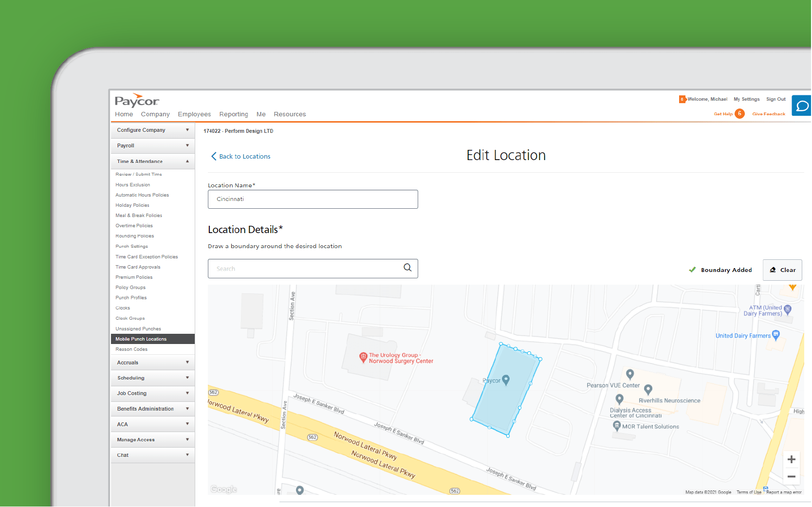The width and height of the screenshot is (812, 507).
Task: Click the MOR Talent Solutions marker
Action: (x=617, y=426)
